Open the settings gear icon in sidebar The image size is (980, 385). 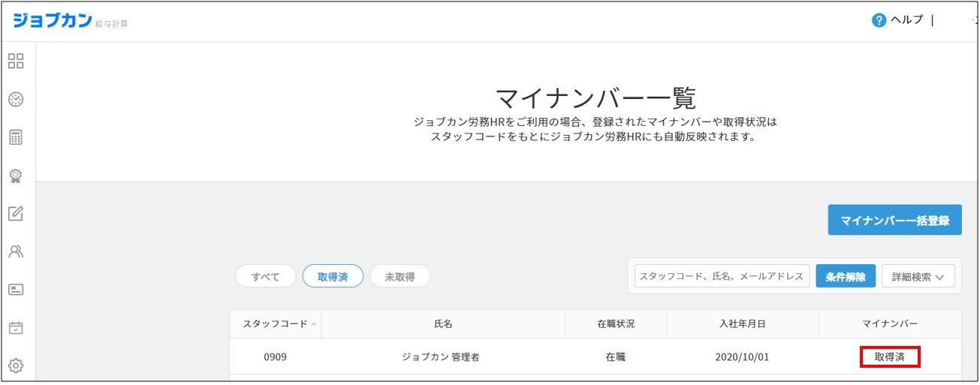click(x=16, y=365)
